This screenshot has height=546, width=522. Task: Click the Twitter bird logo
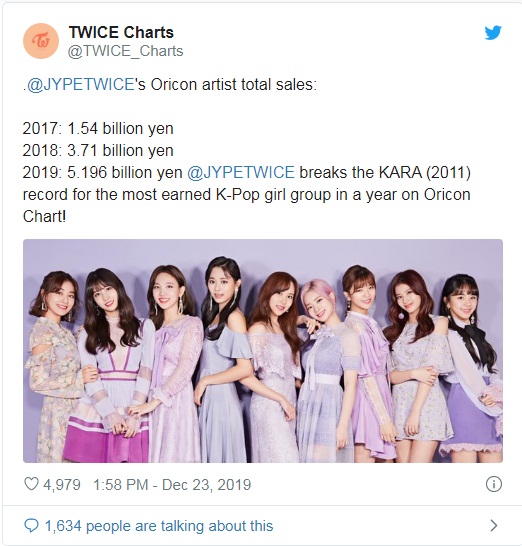coord(493,33)
